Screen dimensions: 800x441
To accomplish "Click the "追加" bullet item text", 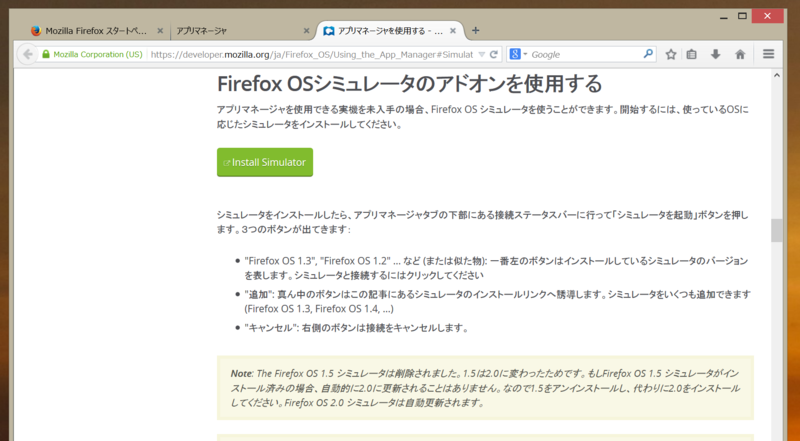I will tap(497, 301).
